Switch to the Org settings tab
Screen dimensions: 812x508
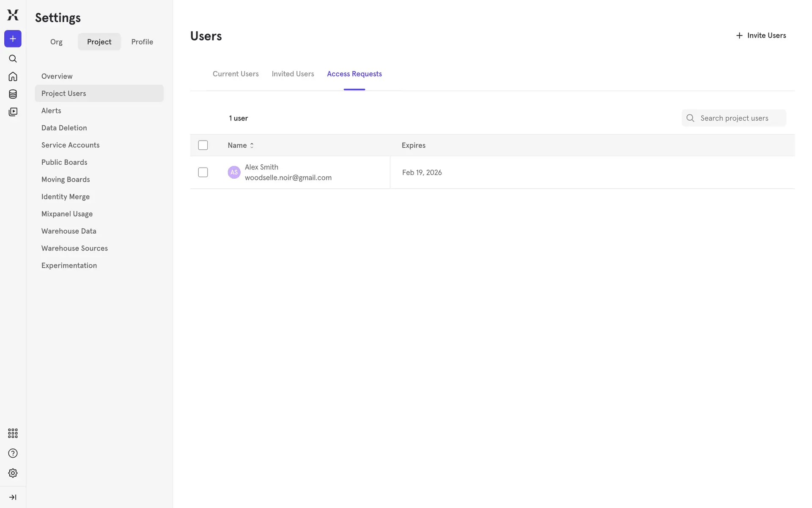(56, 42)
